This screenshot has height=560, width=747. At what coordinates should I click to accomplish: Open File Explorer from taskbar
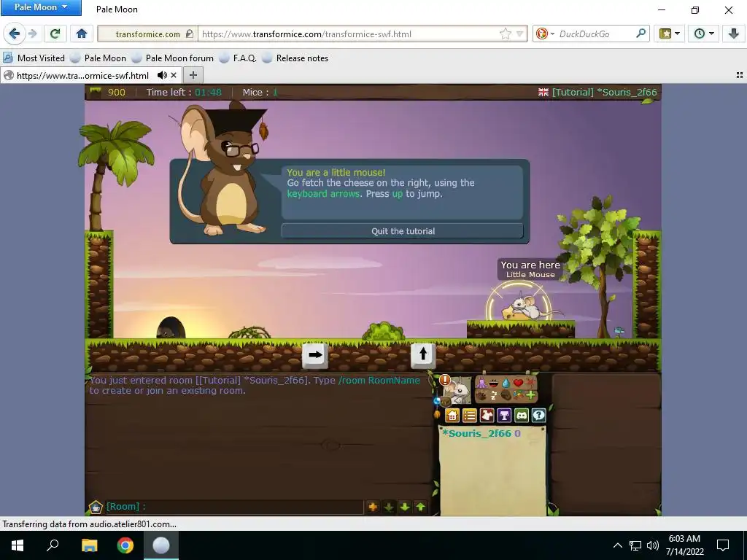89,545
